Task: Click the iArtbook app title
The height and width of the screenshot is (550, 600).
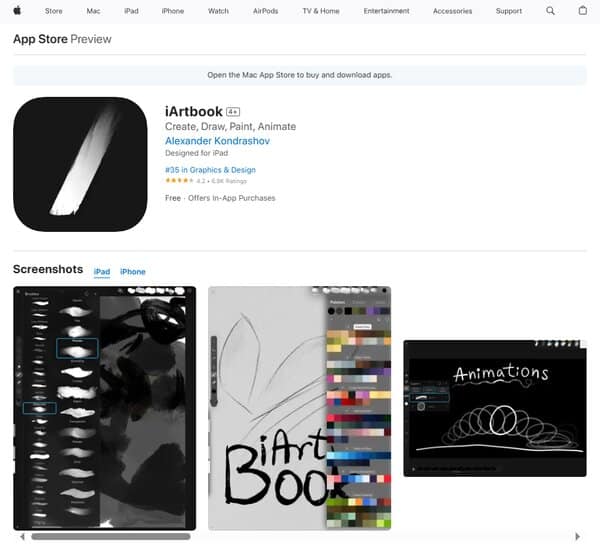Action: point(194,111)
